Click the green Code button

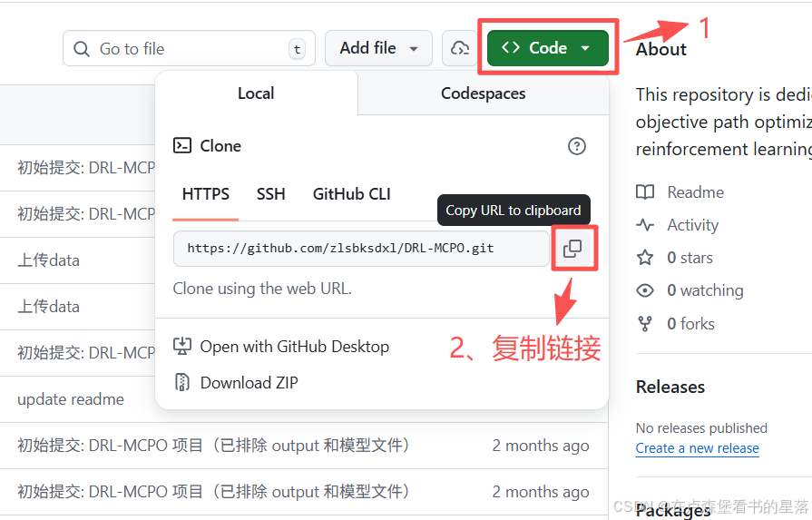(x=547, y=48)
